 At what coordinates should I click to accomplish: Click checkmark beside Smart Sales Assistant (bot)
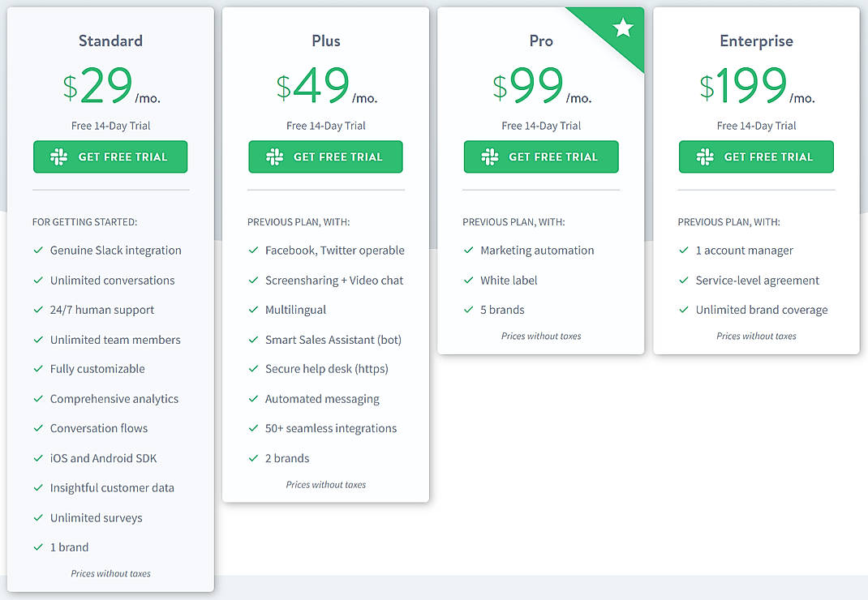pos(254,339)
